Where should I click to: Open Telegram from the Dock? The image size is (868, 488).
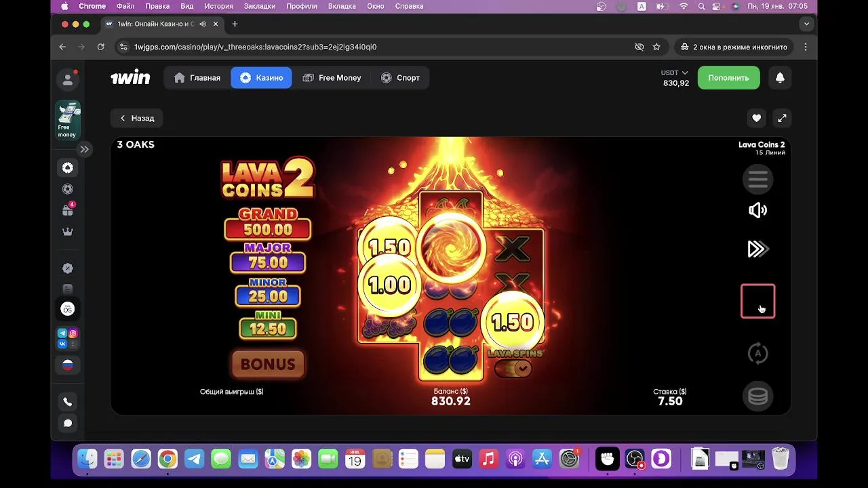tap(195, 459)
